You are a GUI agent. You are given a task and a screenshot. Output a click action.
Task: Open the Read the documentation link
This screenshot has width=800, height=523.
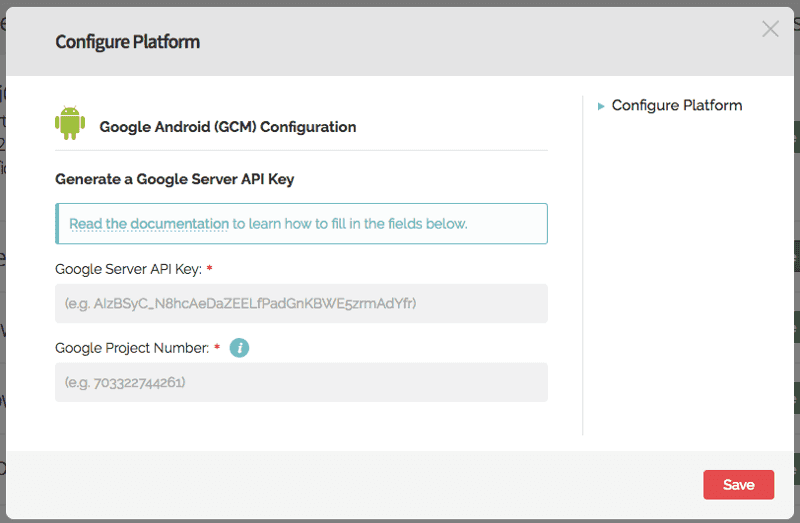[149, 223]
